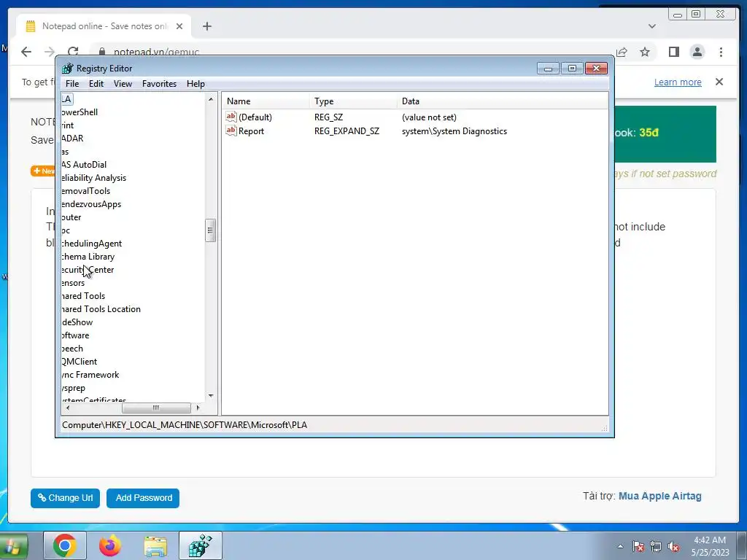Click the tree pane scroll up arrow

pos(211,99)
